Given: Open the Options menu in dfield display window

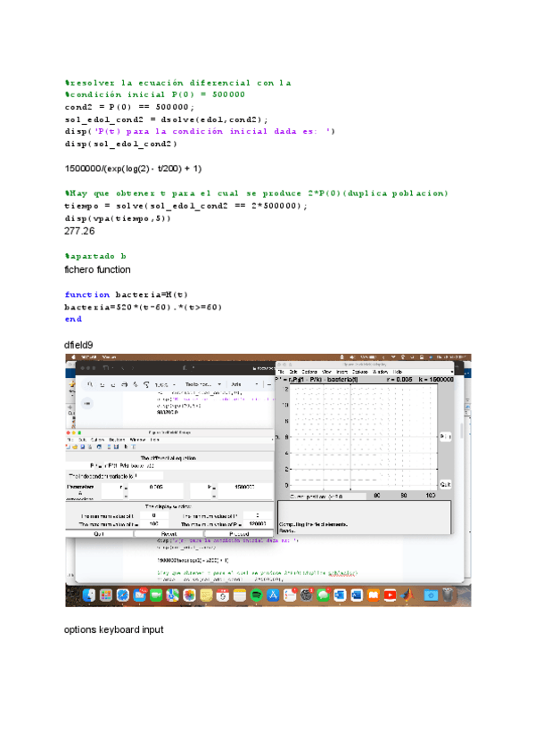Looking at the screenshot, I should tap(309, 371).
